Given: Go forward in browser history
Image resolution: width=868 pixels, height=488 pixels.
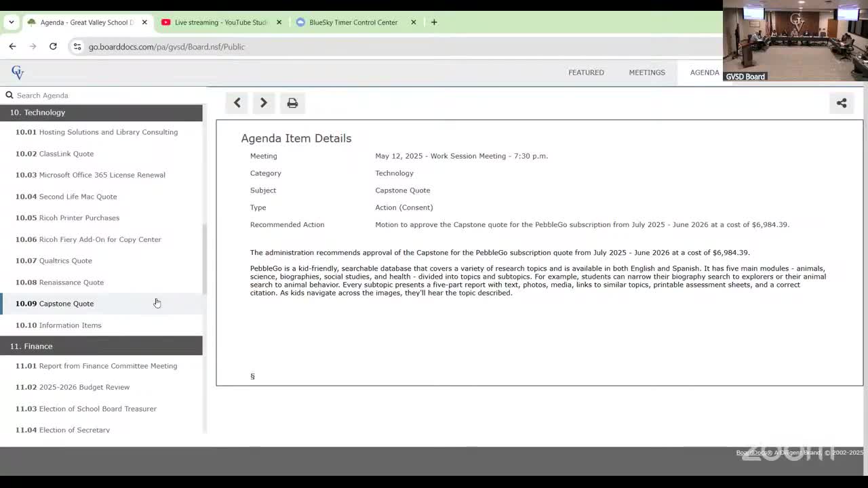Looking at the screenshot, I should 33,47.
